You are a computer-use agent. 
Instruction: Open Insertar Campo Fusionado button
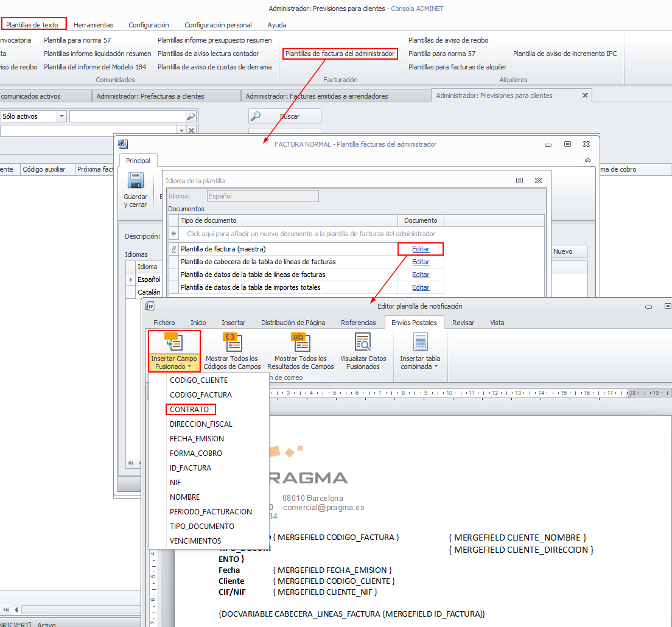tap(174, 351)
